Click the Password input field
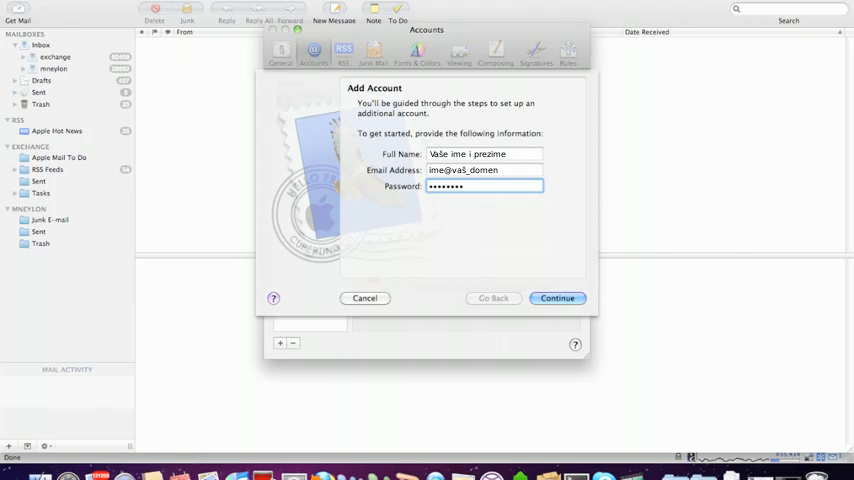Image resolution: width=854 pixels, height=480 pixels. click(x=484, y=186)
